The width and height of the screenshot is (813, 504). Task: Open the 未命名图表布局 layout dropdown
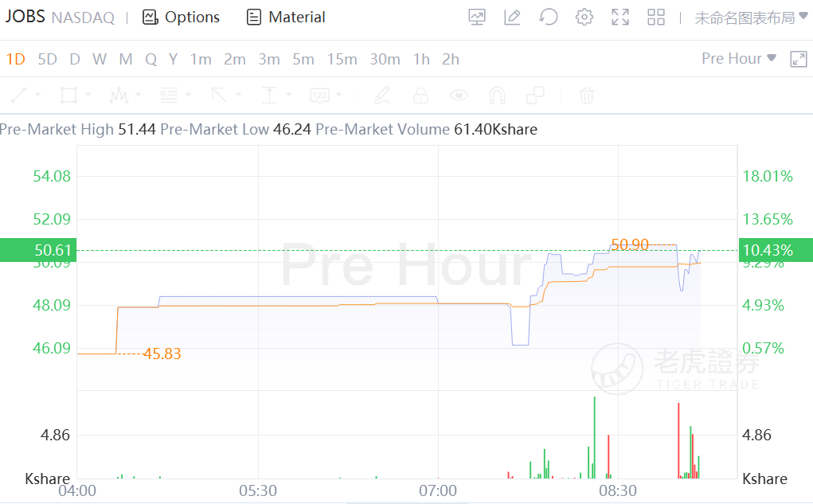tap(751, 18)
